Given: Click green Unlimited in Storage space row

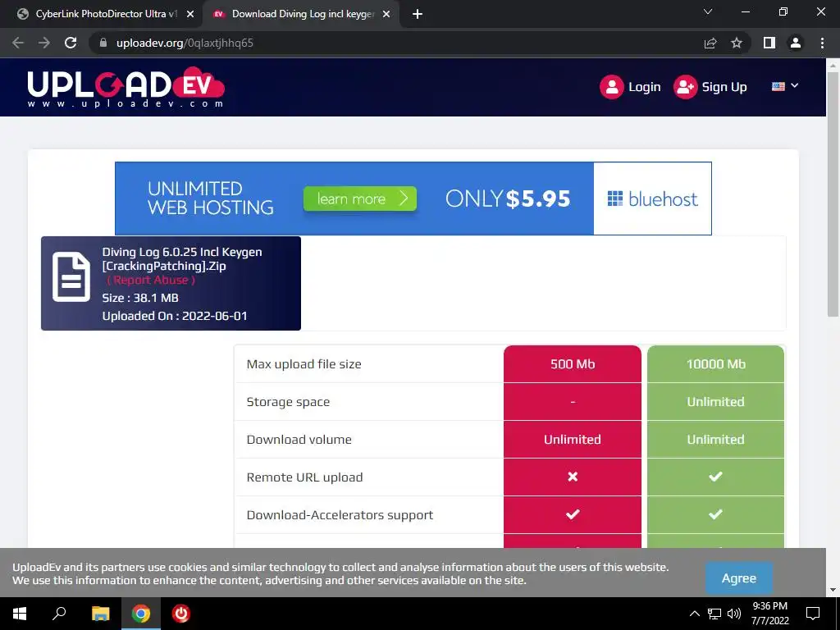Looking at the screenshot, I should point(715,402).
